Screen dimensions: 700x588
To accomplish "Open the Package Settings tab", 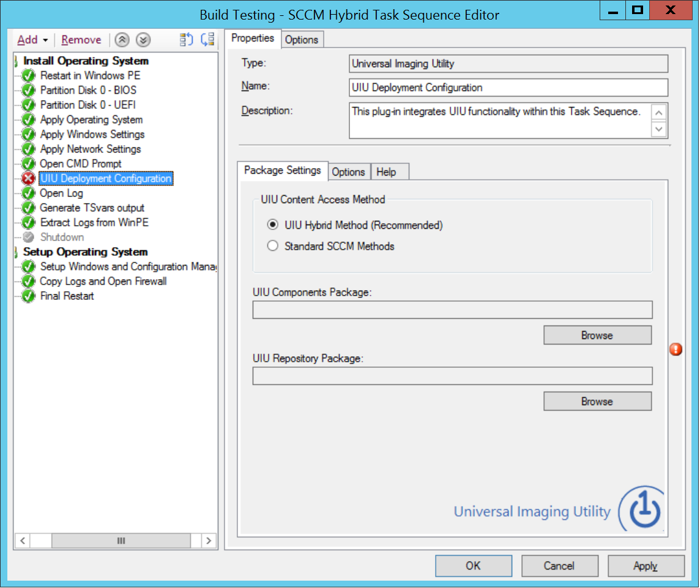I will tap(283, 171).
